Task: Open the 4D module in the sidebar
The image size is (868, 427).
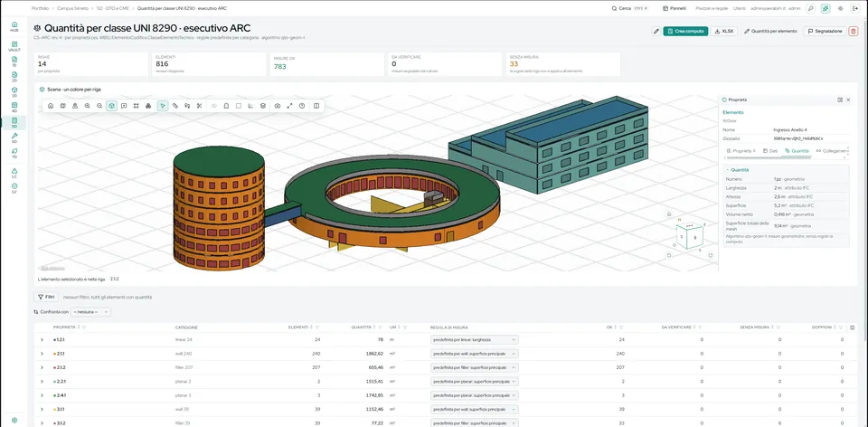Action: [x=14, y=107]
